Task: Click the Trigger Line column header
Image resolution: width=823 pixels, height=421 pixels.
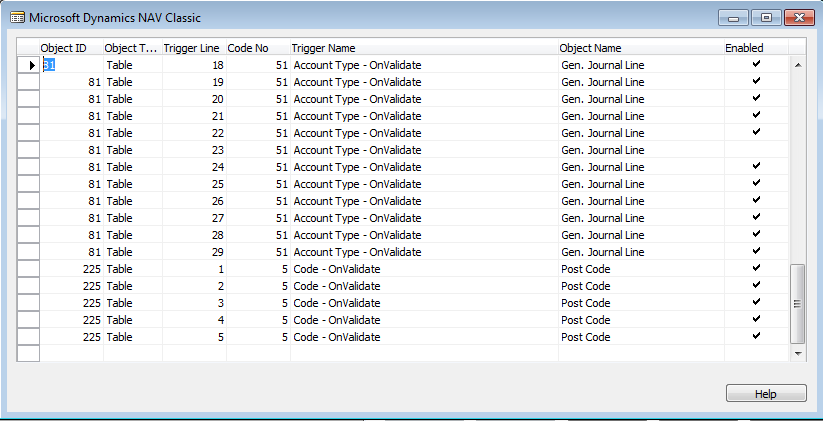Action: pyautogui.click(x=194, y=48)
